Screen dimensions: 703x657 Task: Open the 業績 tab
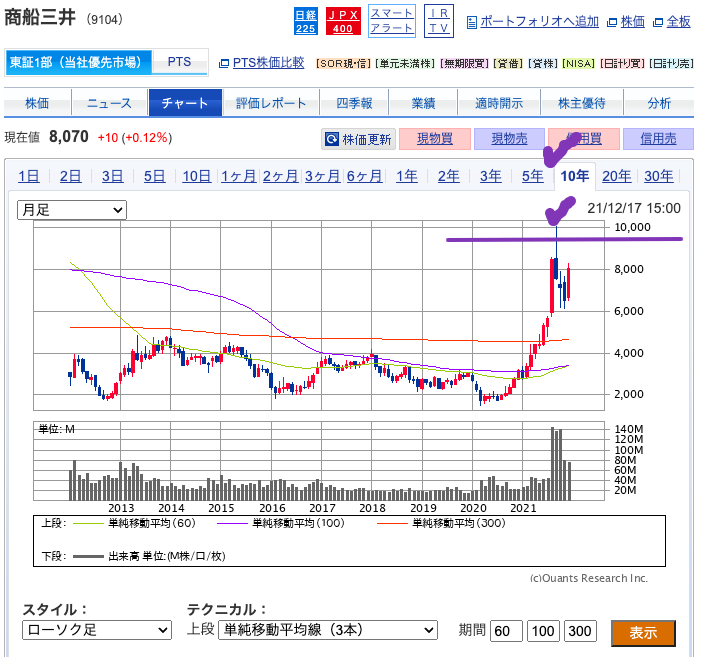(423, 103)
